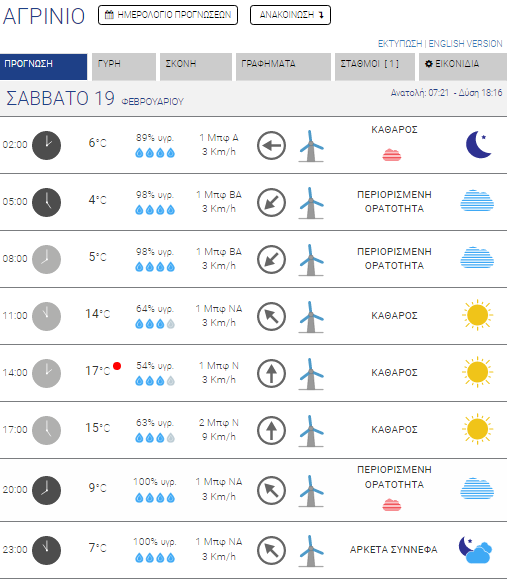Click the wind turbine icon at 17:00
This screenshot has width=508, height=579.
[x=311, y=431]
